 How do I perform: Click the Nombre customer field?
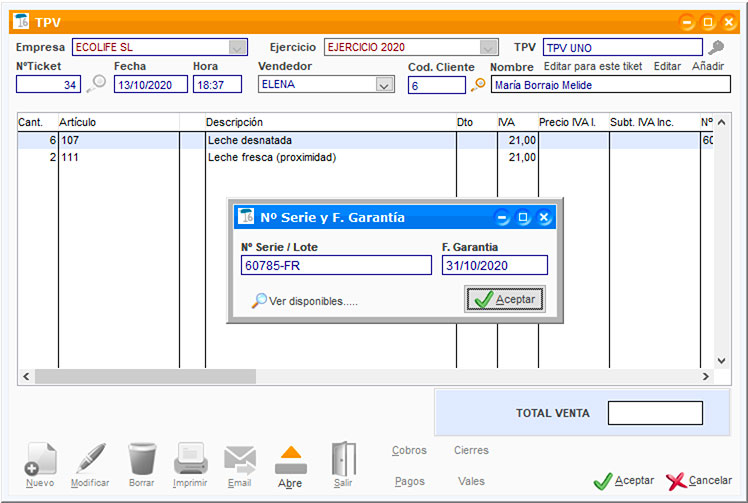coord(611,84)
